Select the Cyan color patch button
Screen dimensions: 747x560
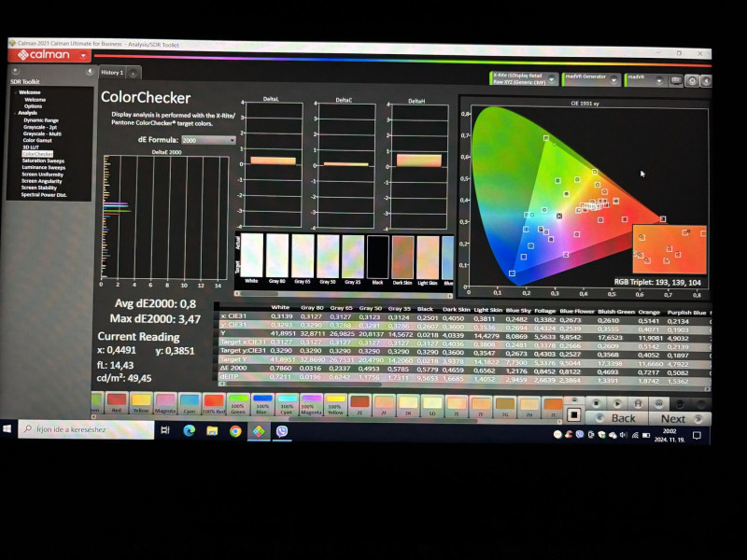tap(190, 403)
